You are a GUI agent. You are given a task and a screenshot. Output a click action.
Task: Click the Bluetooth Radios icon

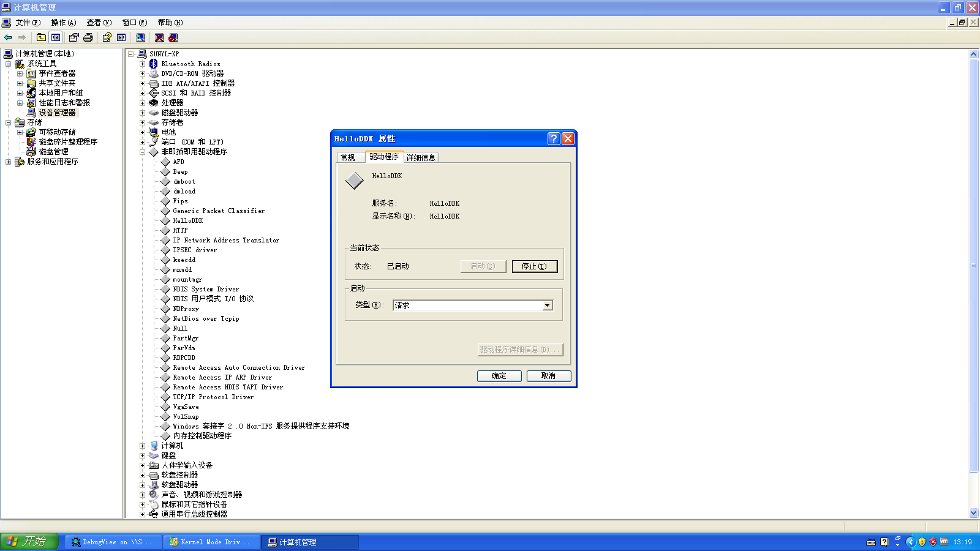tap(154, 64)
